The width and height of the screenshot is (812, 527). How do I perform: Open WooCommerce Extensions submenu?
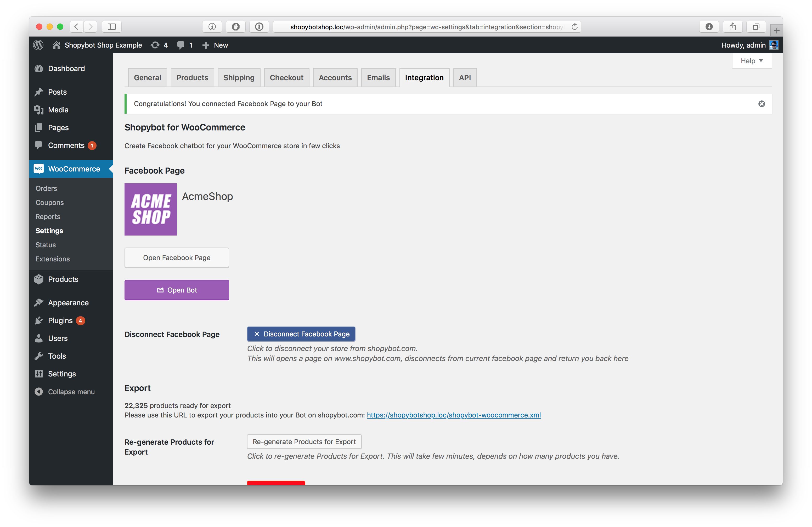[53, 259]
